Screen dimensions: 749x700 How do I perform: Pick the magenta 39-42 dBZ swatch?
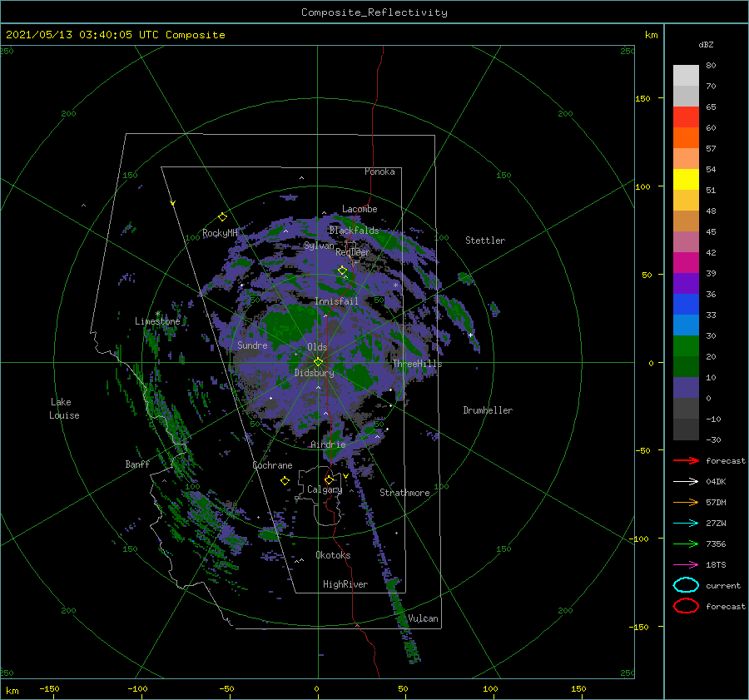[x=686, y=263]
